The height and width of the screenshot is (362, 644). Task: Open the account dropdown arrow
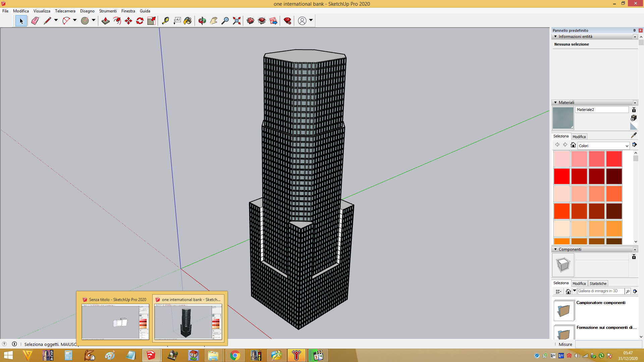coord(311,20)
